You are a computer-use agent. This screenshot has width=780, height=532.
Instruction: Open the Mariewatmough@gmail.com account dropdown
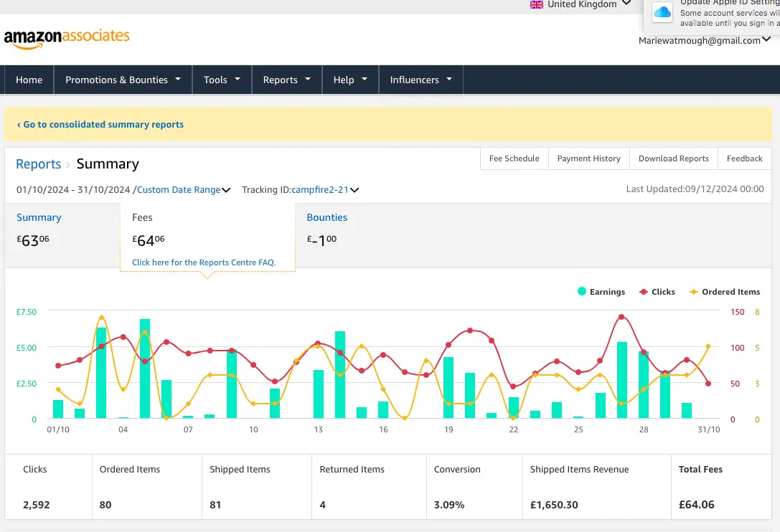(x=705, y=40)
